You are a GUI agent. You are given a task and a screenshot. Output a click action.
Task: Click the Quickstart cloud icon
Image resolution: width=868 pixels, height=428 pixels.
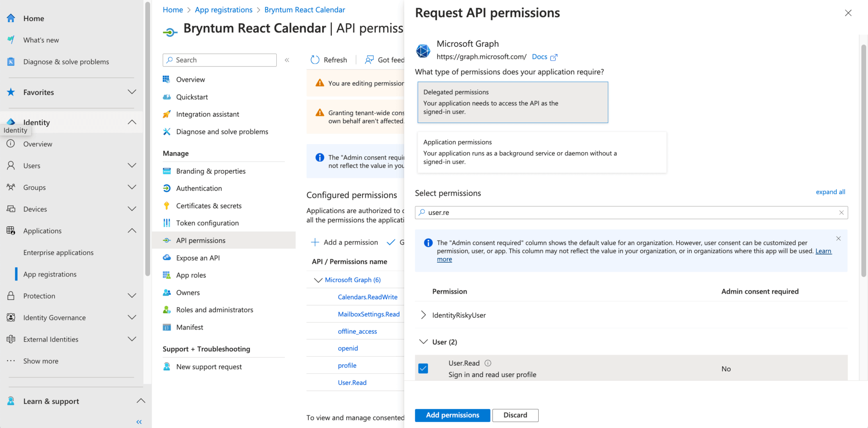coord(167,97)
